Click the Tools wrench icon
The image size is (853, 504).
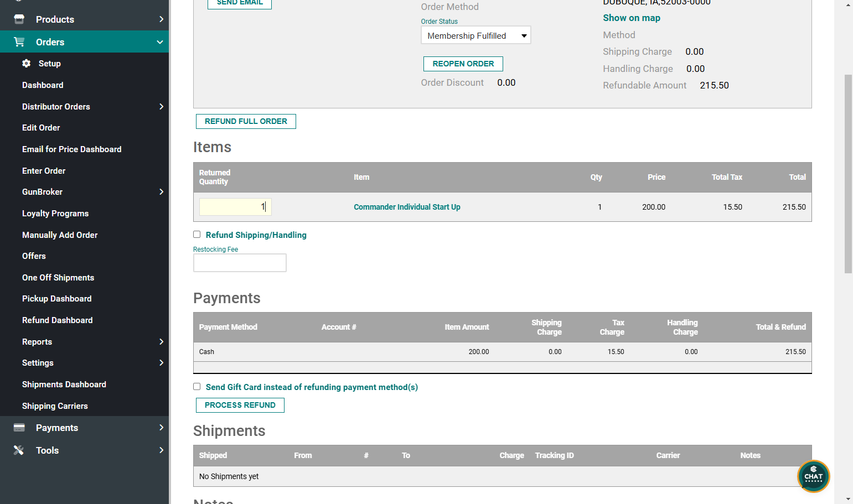pyautogui.click(x=19, y=450)
